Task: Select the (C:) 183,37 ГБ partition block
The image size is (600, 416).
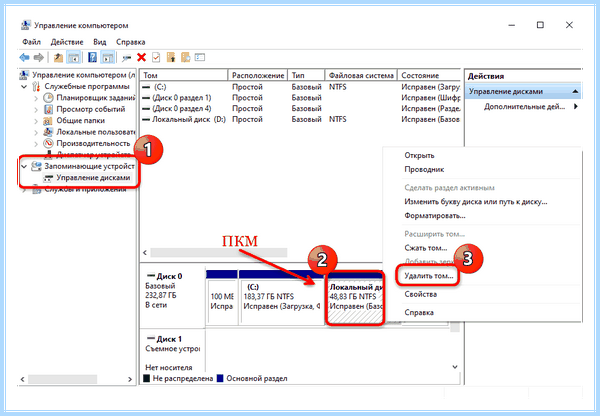Action: coord(281,299)
